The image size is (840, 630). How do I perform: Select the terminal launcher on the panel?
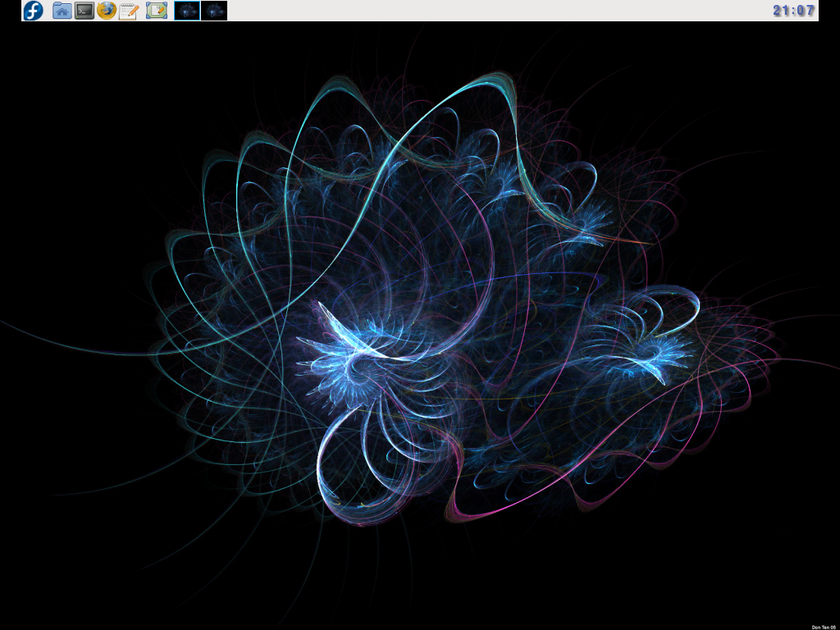point(83,11)
